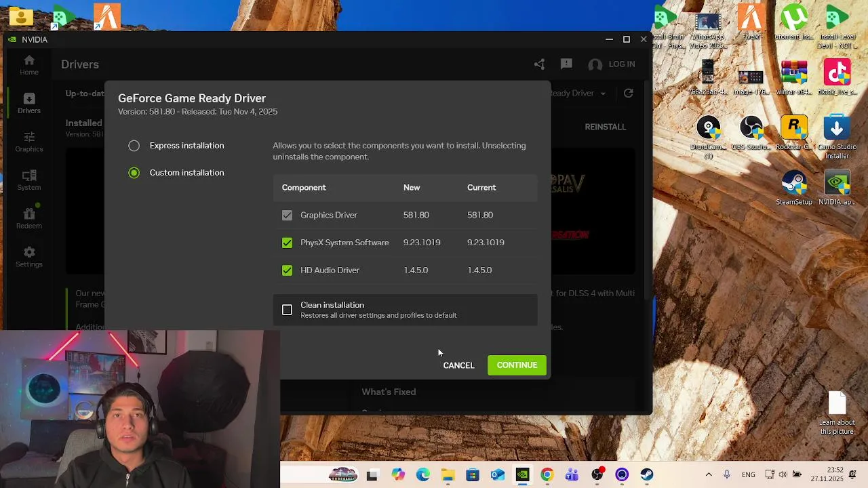Image resolution: width=868 pixels, height=488 pixels.
Task: Open NVIDIA_app installer desktop icon
Action: coord(837,188)
